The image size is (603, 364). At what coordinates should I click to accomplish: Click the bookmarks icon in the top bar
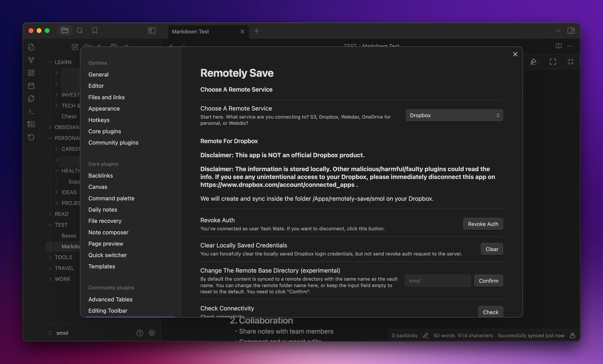94,31
